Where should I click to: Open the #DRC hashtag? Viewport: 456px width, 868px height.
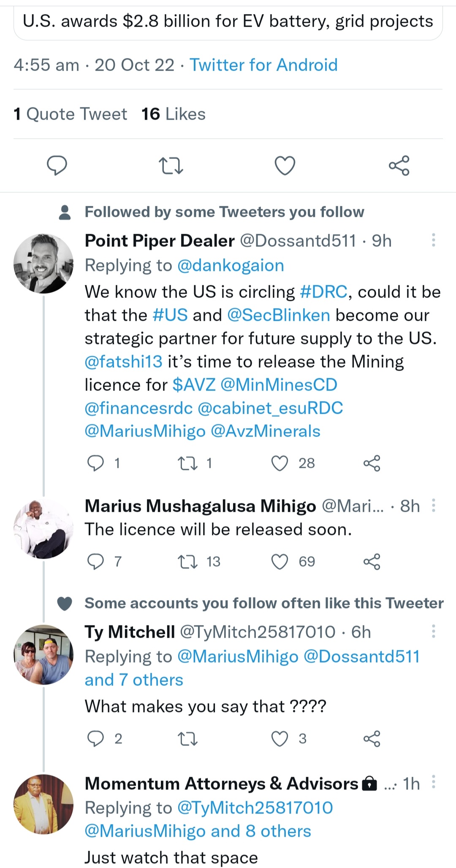(323, 292)
